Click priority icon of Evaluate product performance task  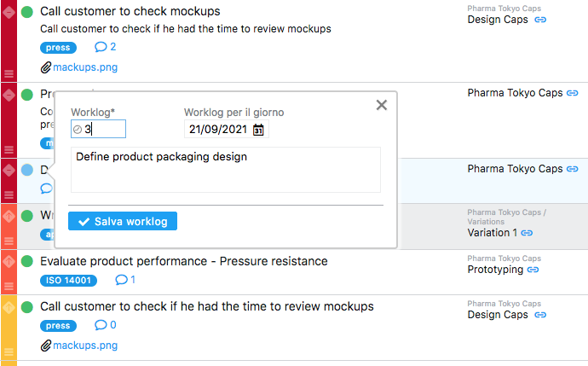point(9,261)
